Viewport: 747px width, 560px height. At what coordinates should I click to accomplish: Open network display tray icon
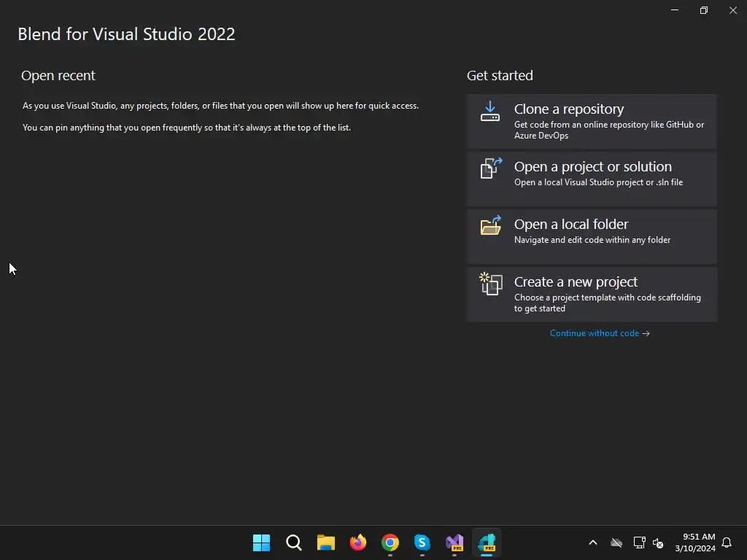(x=639, y=542)
